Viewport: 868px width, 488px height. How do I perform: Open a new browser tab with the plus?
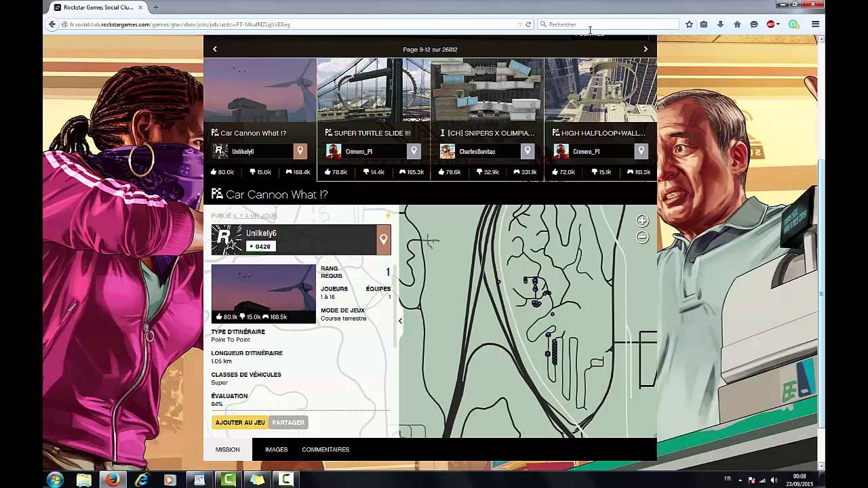click(x=155, y=7)
